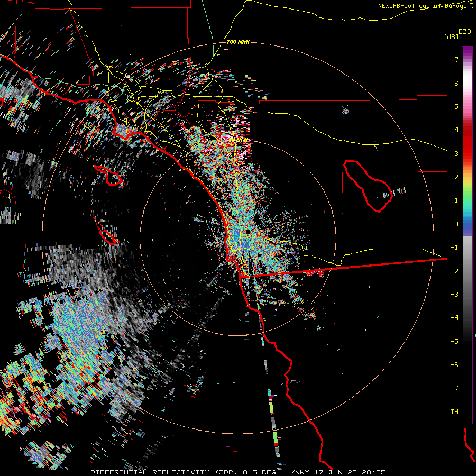Click the -4 tick label on scale

pos(454,318)
